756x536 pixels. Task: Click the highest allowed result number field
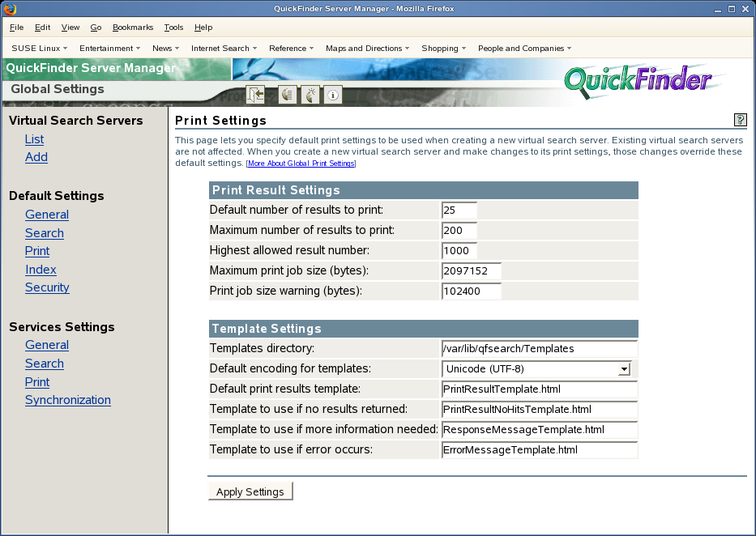[459, 250]
